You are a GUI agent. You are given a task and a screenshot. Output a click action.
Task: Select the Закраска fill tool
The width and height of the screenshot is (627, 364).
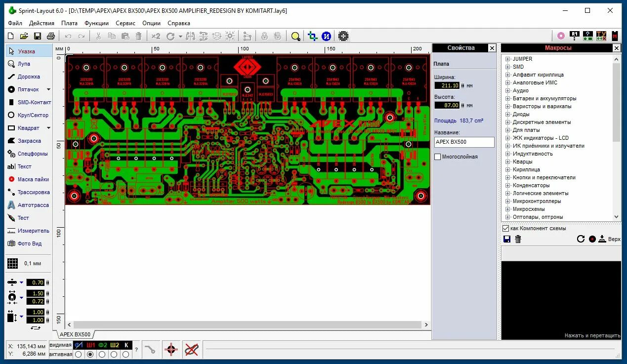click(29, 141)
